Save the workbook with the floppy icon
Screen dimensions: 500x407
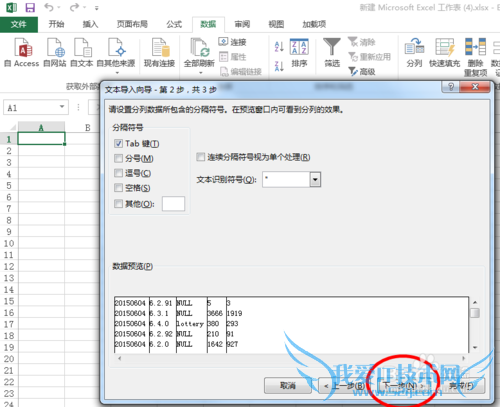click(x=30, y=7)
